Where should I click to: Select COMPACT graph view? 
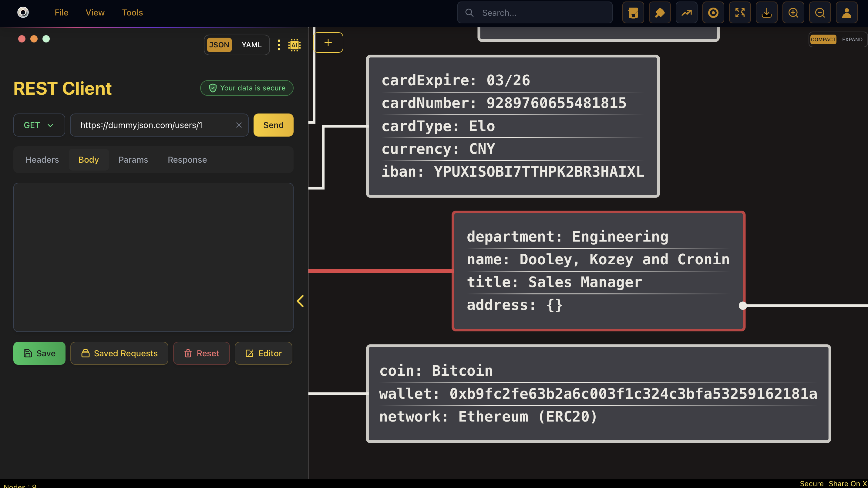[823, 39]
